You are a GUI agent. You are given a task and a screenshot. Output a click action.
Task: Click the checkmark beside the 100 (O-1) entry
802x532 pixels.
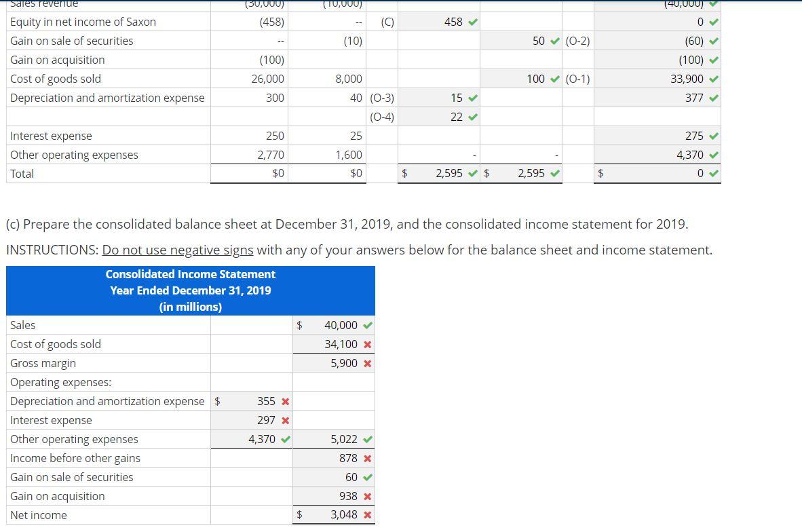pos(553,79)
